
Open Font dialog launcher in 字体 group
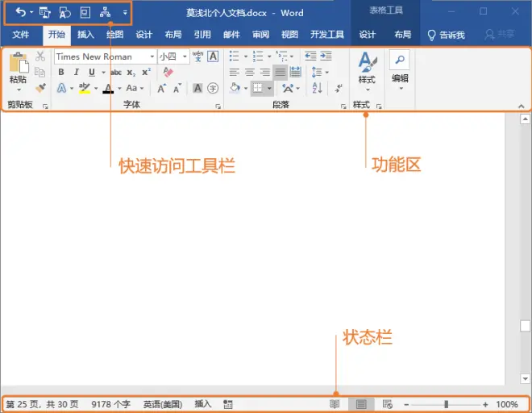pos(218,106)
